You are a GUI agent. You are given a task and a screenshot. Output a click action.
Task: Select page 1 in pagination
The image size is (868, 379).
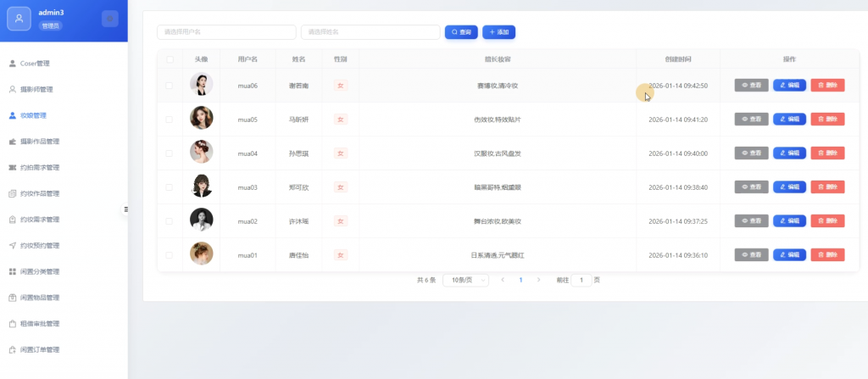[x=520, y=280]
